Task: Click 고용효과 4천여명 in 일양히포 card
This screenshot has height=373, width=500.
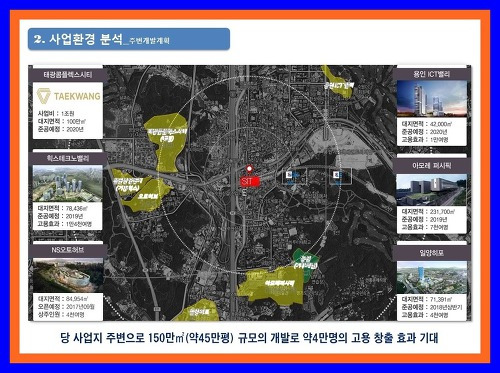Action: pyautogui.click(x=425, y=315)
